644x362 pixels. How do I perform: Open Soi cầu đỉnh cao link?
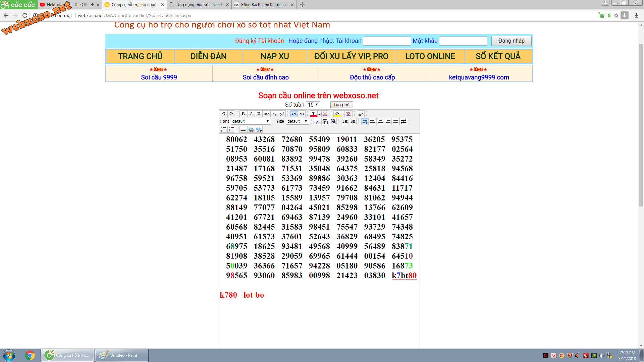(266, 77)
